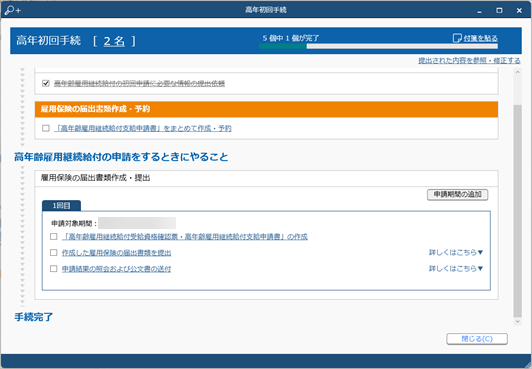Click the 申請対象期間 value field
Viewport: 532px width, 369px height.
(x=137, y=223)
